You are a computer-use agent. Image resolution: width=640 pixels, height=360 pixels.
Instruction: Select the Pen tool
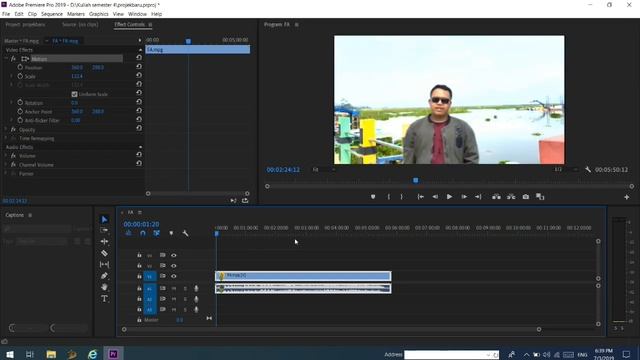tap(104, 276)
